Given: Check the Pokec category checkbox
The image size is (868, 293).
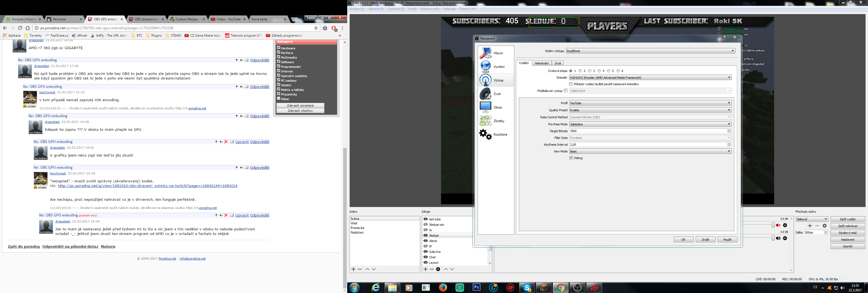Looking at the screenshot, I should [279, 98].
